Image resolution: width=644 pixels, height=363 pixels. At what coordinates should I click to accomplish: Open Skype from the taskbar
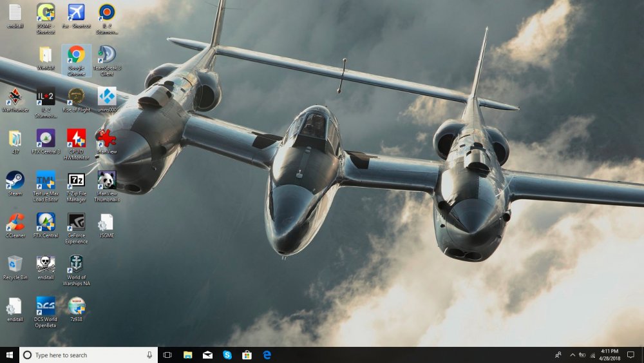tap(227, 355)
